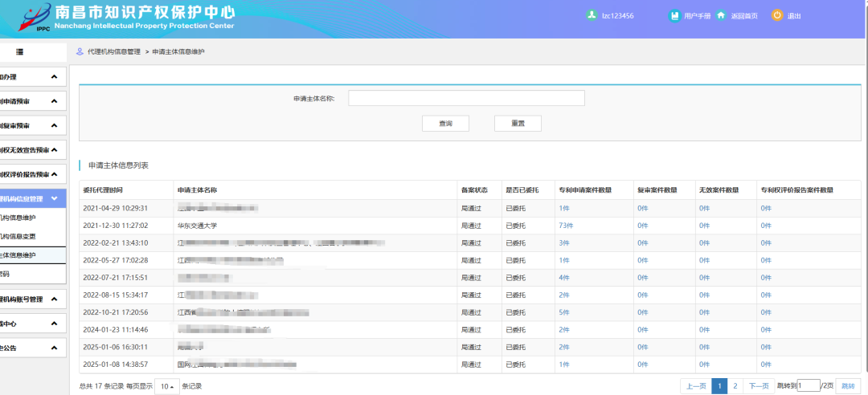Open the 10 records-per-page dropdown
Viewport: 868px width, 395px height.
[167, 386]
